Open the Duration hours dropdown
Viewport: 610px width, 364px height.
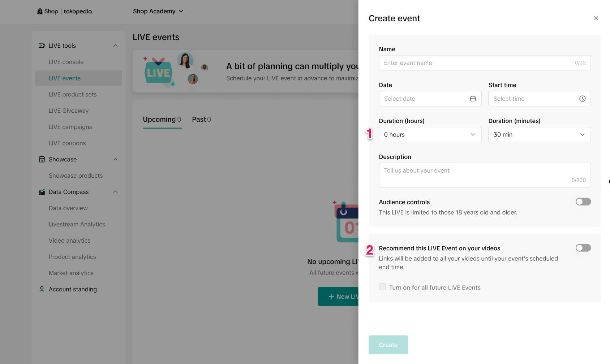coord(430,135)
